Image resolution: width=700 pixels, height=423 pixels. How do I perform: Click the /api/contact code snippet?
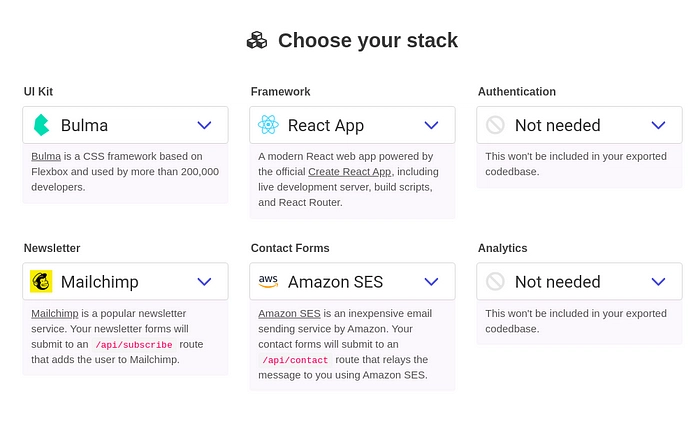295,360
